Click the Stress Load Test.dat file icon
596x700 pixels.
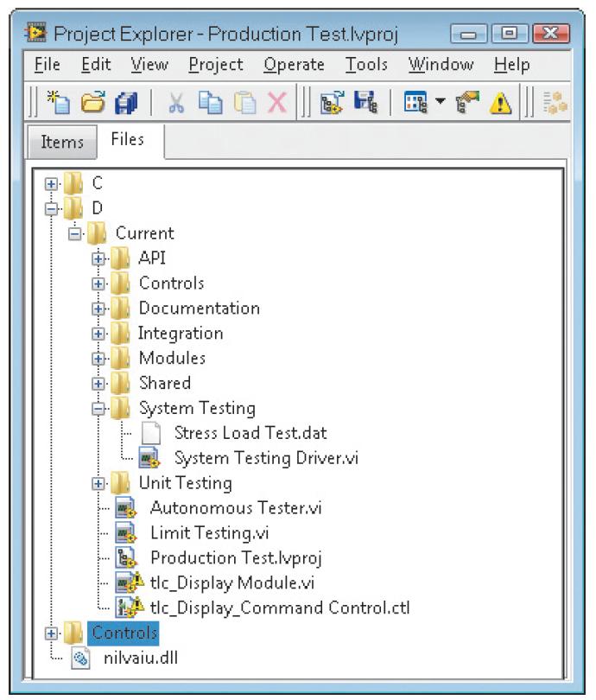[x=151, y=433]
